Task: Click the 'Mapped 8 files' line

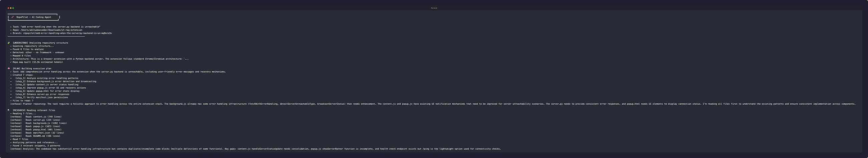Action: [x=21, y=56]
